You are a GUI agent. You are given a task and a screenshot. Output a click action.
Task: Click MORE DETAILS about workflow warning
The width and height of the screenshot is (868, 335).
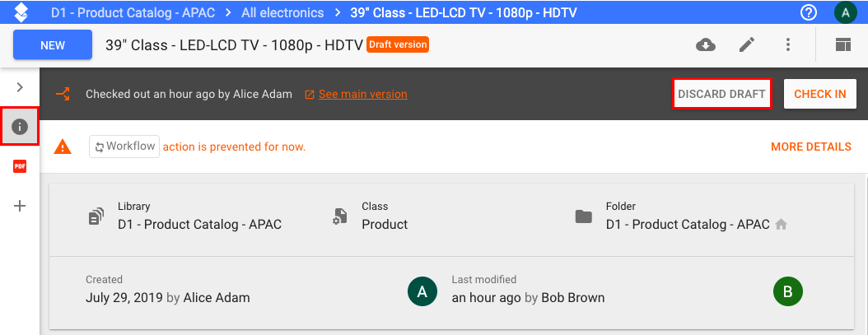click(x=811, y=147)
